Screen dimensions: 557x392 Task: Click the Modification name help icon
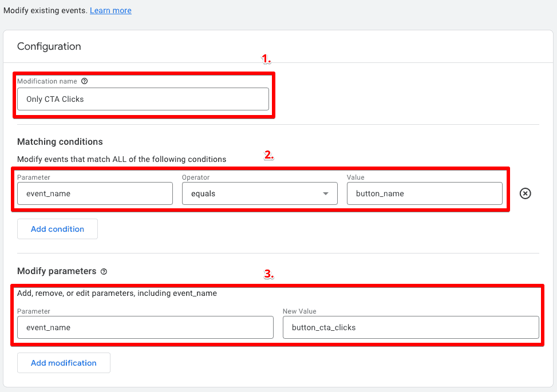pos(85,81)
